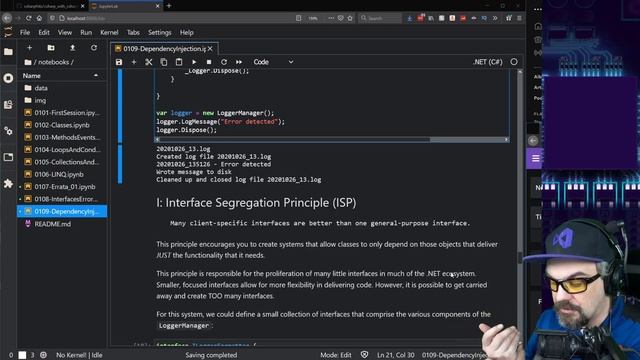Insert a cell below with plus icon

[134, 62]
